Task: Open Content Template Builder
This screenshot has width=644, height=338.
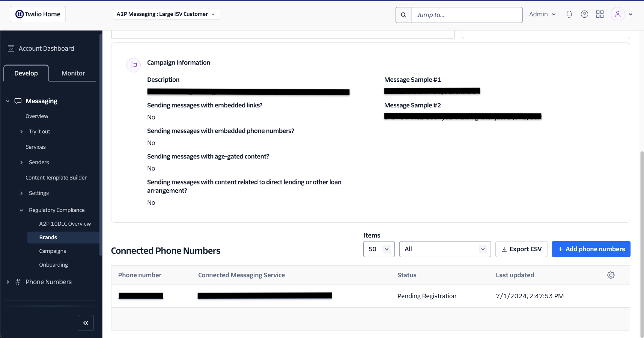Action: tap(56, 178)
